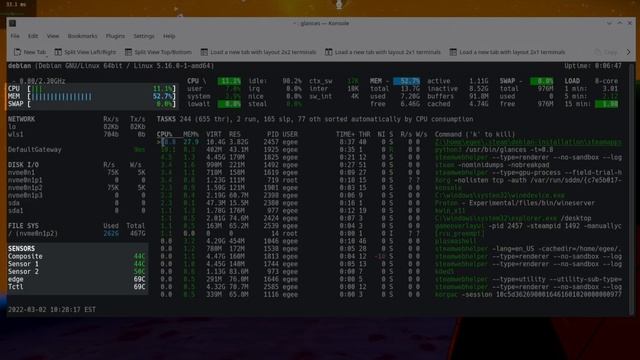Open the File menu in Konsole

click(x=15, y=36)
